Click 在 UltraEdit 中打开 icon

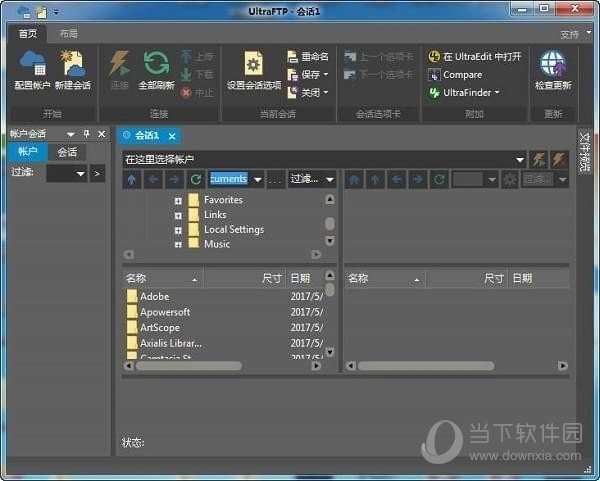pos(434,57)
